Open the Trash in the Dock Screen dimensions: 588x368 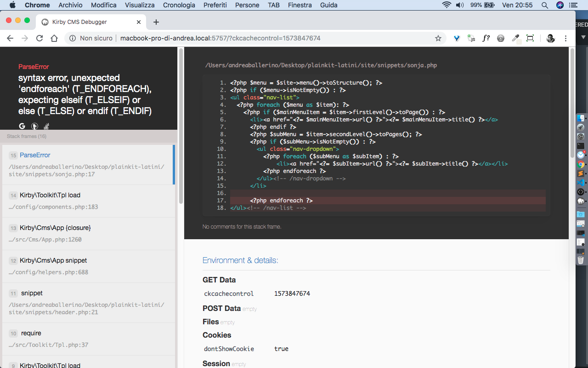coord(581,260)
